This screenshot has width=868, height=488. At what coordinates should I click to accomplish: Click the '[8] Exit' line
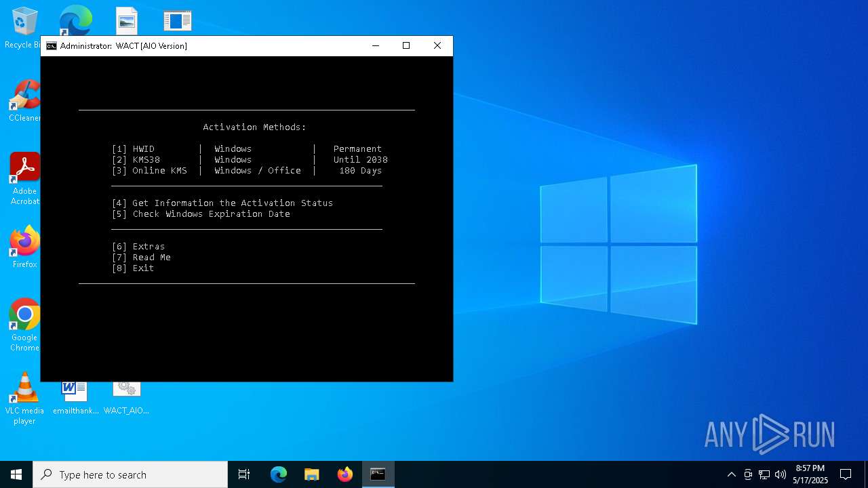pyautogui.click(x=133, y=268)
